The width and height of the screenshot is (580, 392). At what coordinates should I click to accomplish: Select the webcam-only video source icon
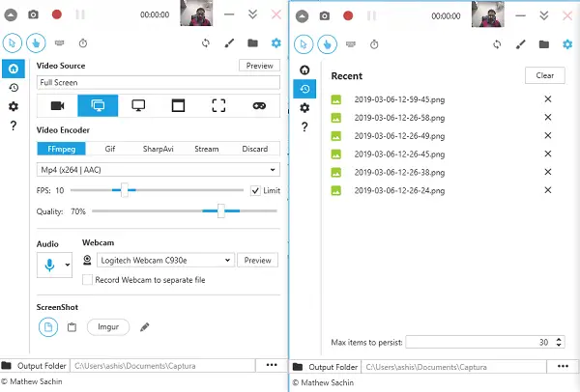[x=57, y=106]
